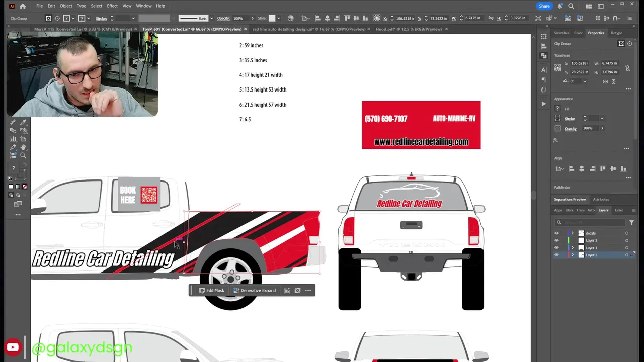644x362 pixels.
Task: Click the Generative Expand button
Action: click(255, 290)
